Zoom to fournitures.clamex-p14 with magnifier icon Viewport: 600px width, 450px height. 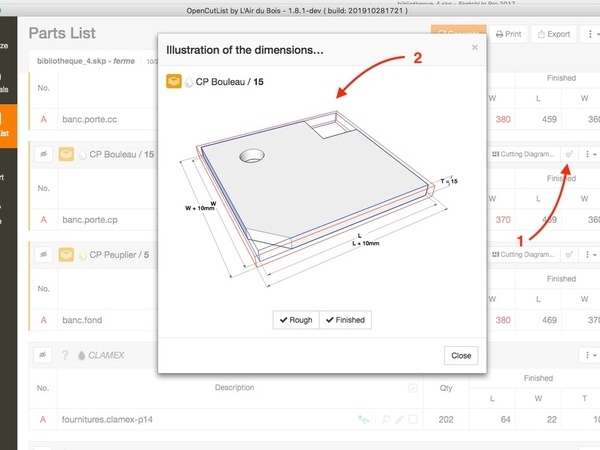[x=385, y=420]
